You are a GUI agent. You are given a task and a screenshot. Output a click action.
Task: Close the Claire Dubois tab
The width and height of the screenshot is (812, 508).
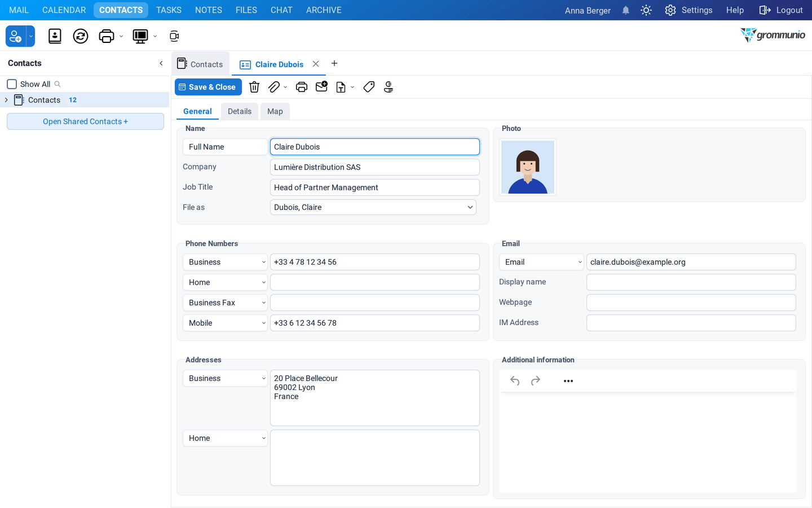(316, 64)
